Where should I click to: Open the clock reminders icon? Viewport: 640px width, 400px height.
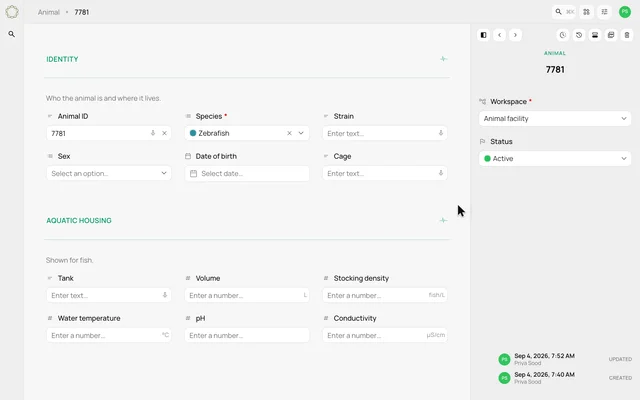pos(563,35)
